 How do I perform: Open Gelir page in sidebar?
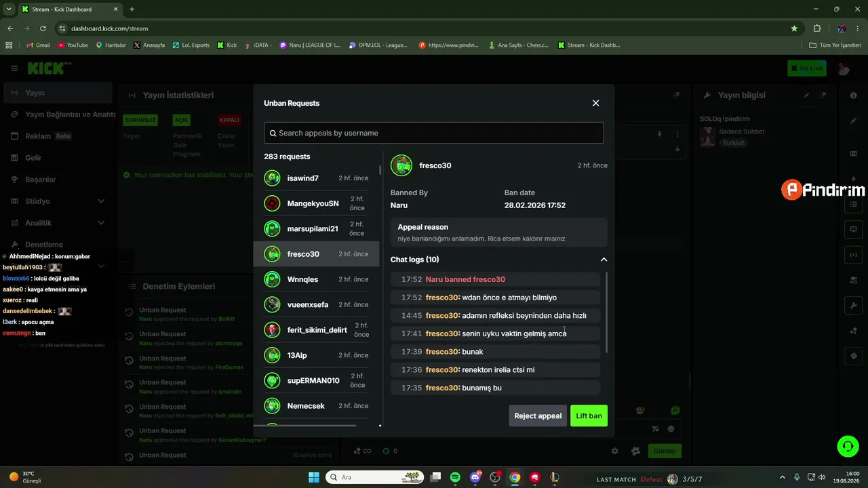tap(58, 158)
